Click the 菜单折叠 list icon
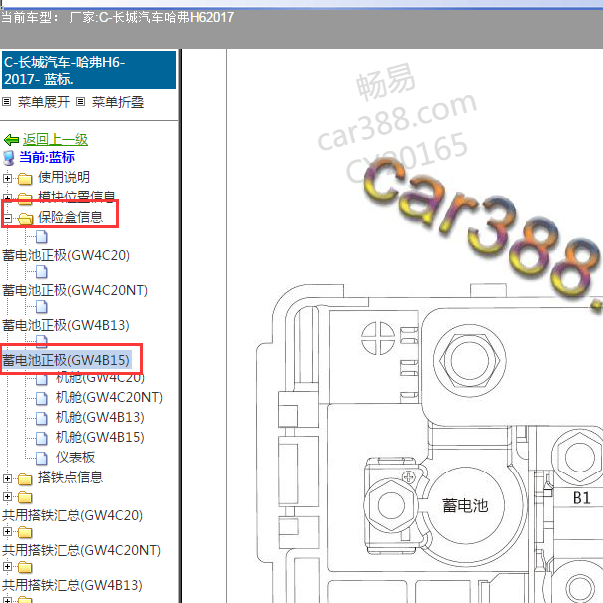 click(x=80, y=102)
